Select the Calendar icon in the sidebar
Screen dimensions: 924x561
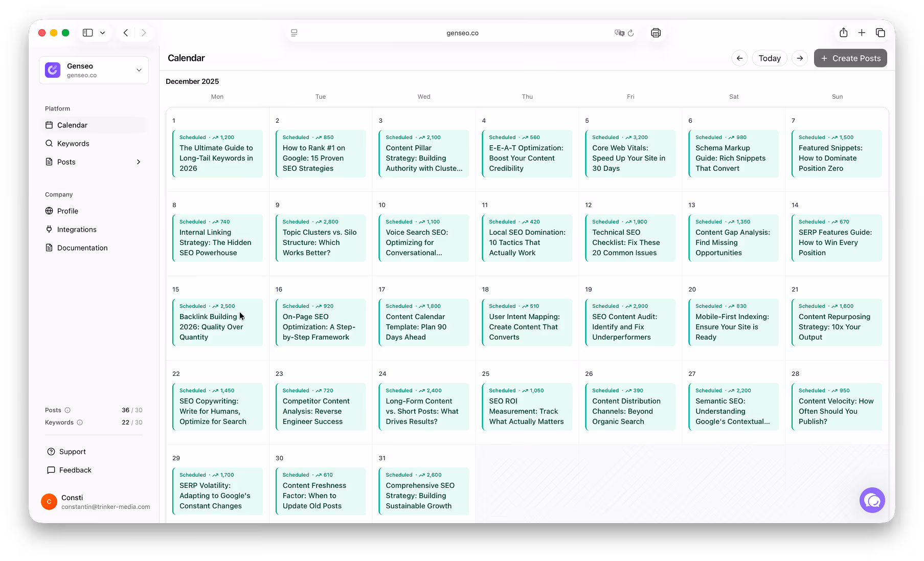point(49,125)
